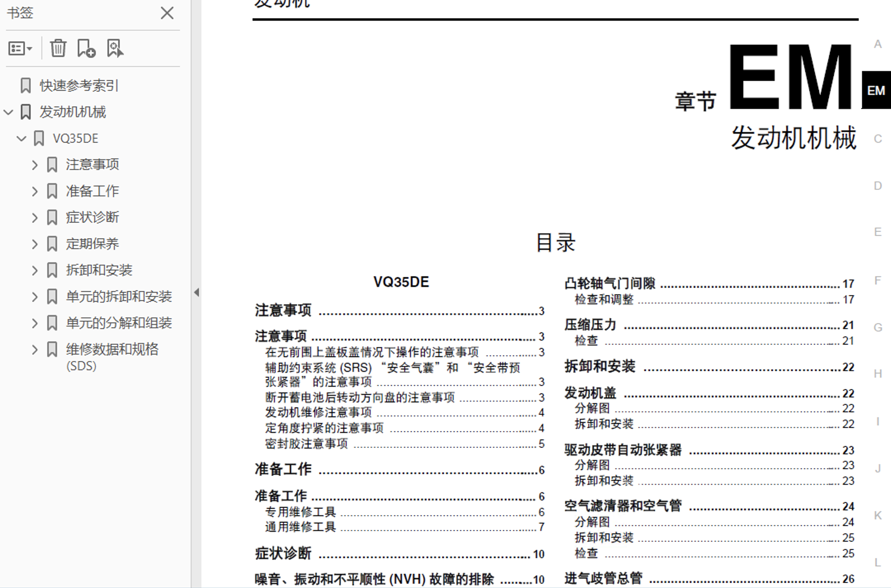This screenshot has width=891, height=588.
Task: Go to 定期保养 bookmark in sidebar
Action: click(x=92, y=244)
